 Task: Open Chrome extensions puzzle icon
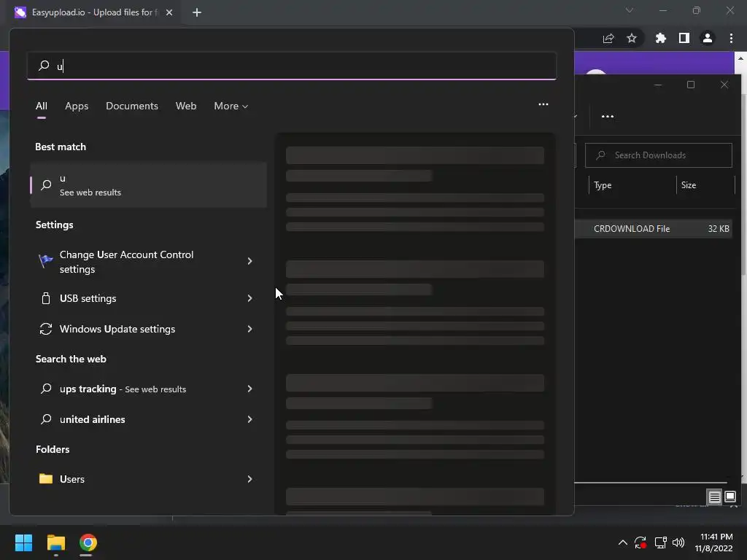660,38
